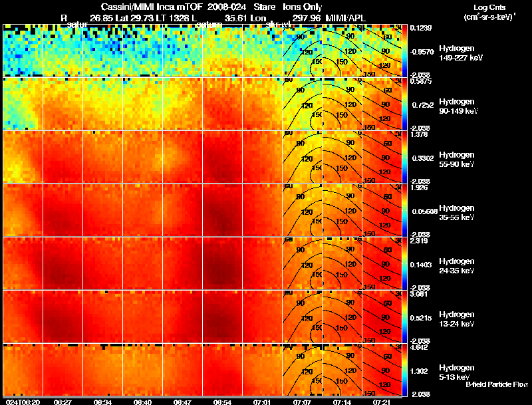Viewport: 532px width, 405px height.
Task: Select the Hydrogen 90-149 keV label
Action: (x=458, y=106)
